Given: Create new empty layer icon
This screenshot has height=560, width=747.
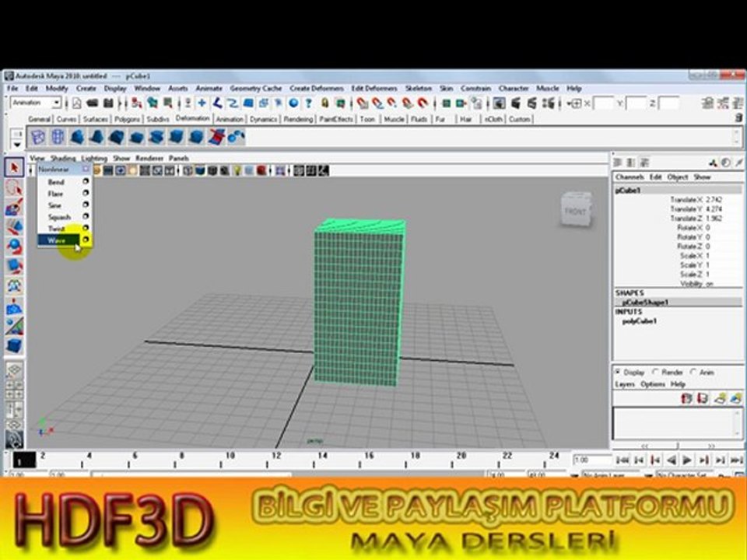Looking at the screenshot, I should click(x=721, y=398).
